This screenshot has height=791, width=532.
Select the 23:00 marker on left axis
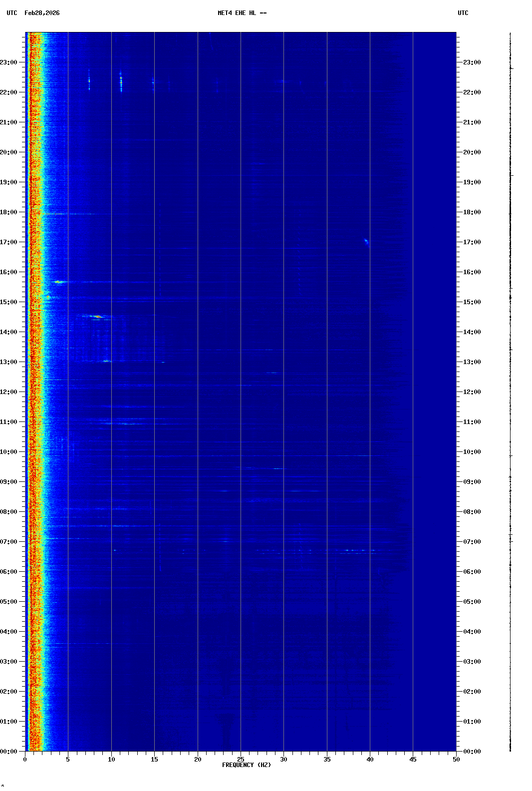click(9, 62)
